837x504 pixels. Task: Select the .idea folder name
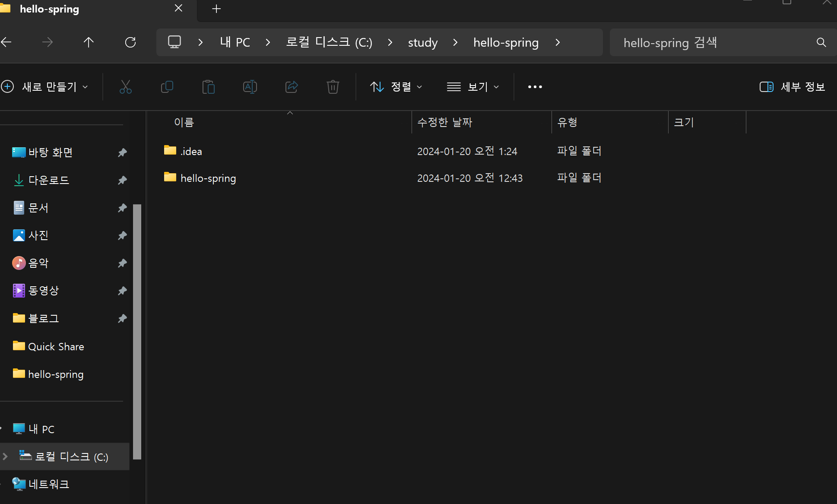pyautogui.click(x=191, y=152)
